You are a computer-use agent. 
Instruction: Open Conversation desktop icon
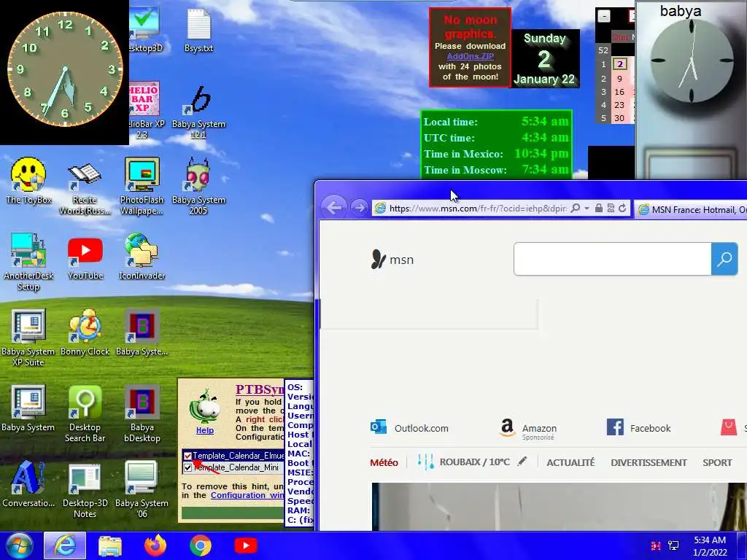coord(28,483)
